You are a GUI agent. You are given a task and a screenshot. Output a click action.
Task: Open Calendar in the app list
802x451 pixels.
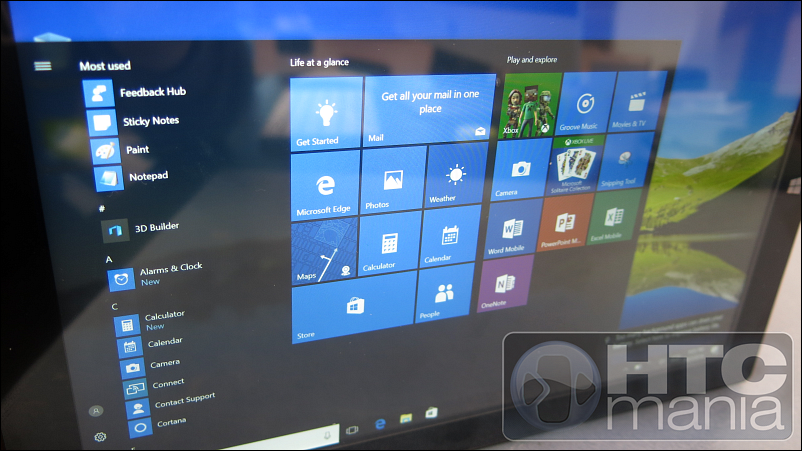(150, 344)
